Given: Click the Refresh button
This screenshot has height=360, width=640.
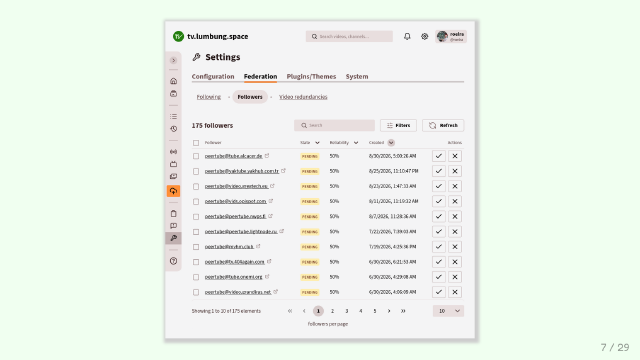Looking at the screenshot, I should 443,125.
